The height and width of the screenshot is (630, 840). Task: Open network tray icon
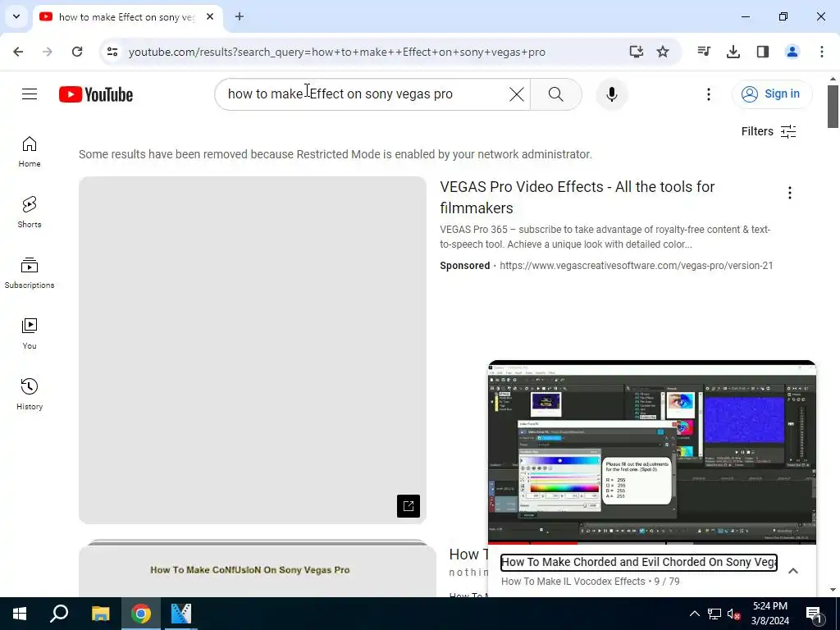714,614
